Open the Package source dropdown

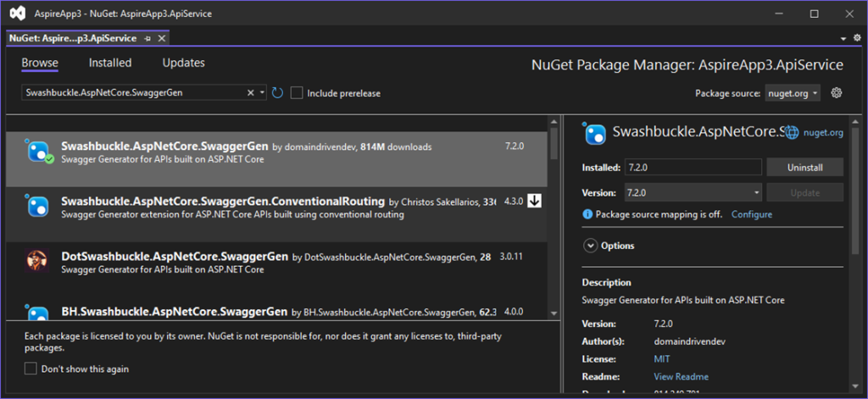coord(793,93)
